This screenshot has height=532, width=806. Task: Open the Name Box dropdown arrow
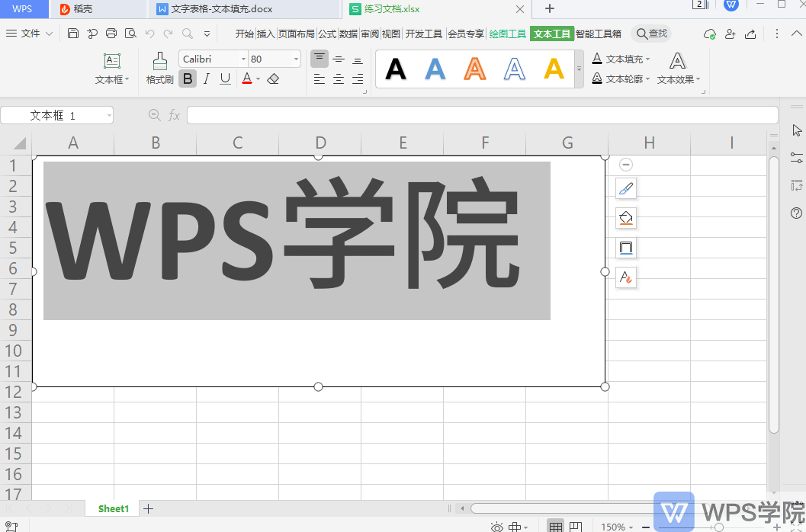click(109, 116)
